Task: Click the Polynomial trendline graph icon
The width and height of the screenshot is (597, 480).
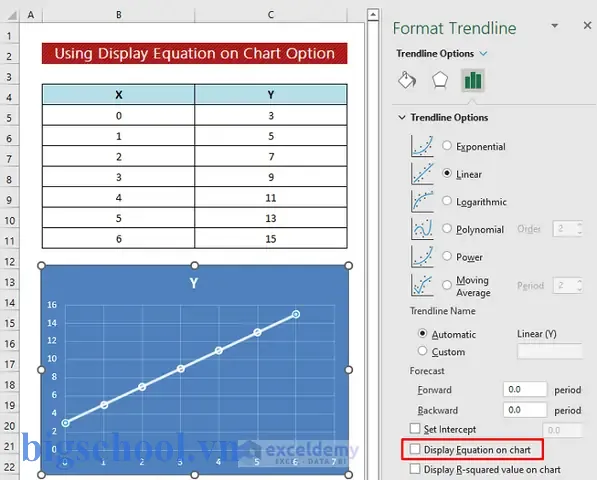Action: click(422, 229)
